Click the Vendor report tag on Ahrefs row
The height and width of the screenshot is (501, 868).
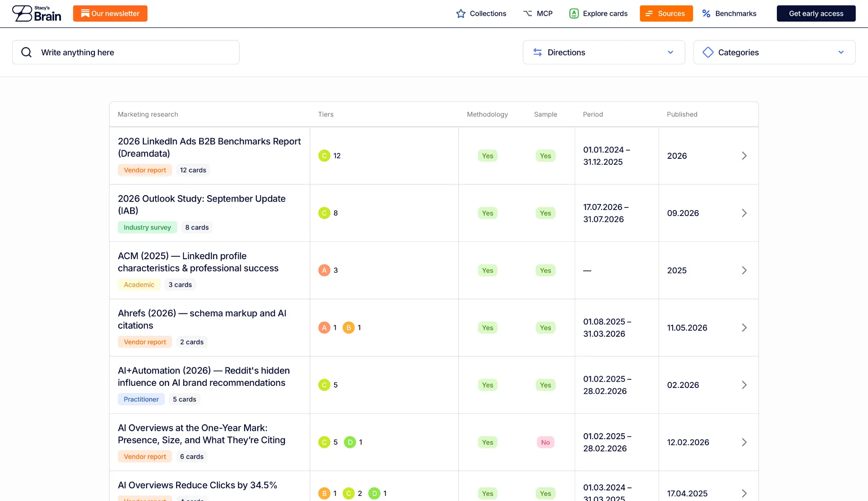coord(145,342)
